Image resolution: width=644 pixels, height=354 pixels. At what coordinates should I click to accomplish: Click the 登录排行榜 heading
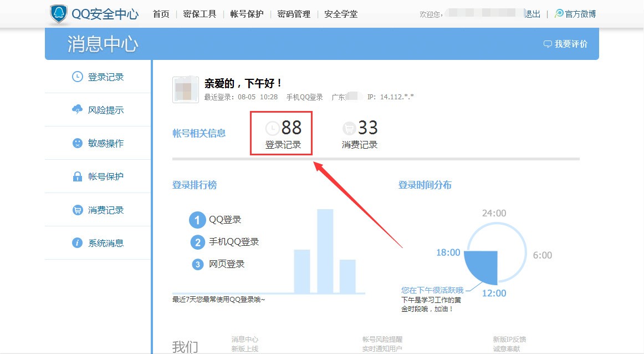click(195, 185)
